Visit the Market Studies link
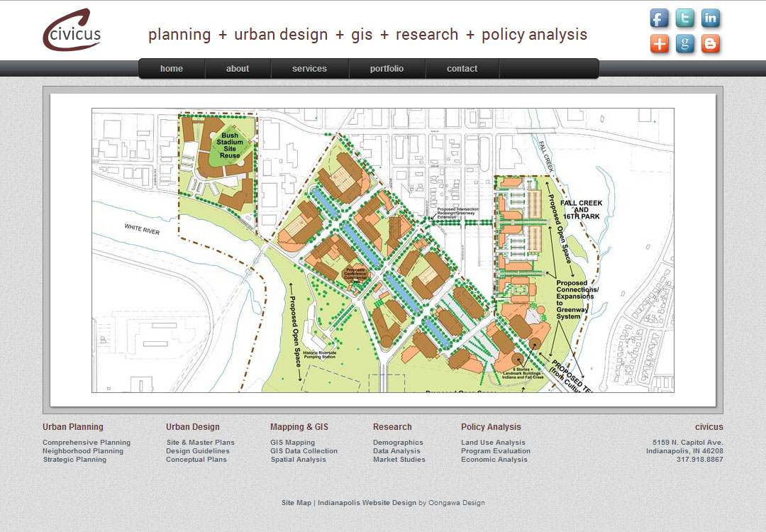This screenshot has width=766, height=532. coord(399,460)
